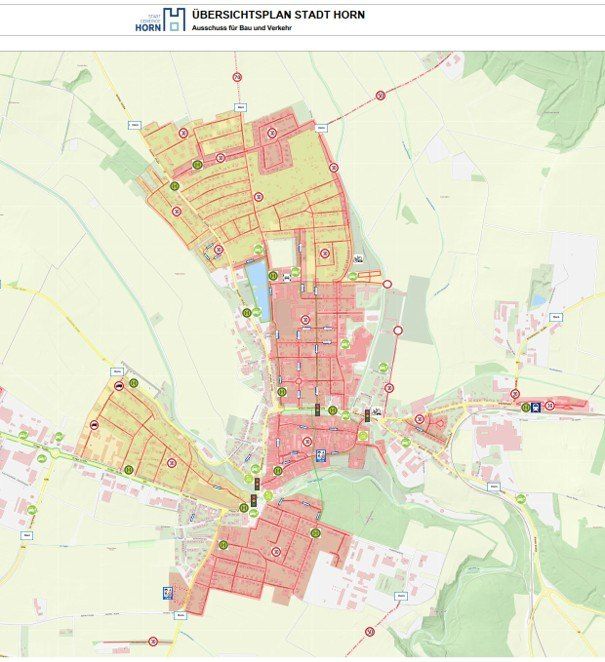The image size is (605, 662).
Task: Click the town sign on the far southwest road
Action: pos(27,535)
